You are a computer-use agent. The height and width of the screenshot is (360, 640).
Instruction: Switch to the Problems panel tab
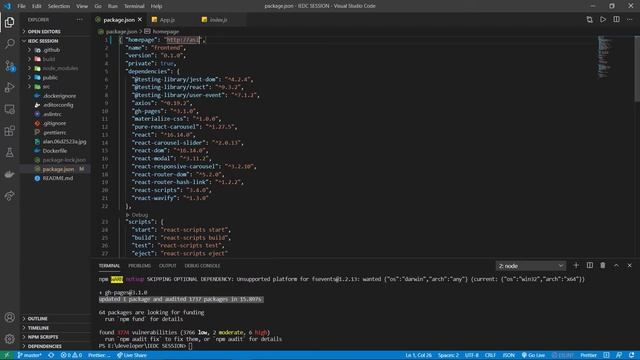pos(140,266)
